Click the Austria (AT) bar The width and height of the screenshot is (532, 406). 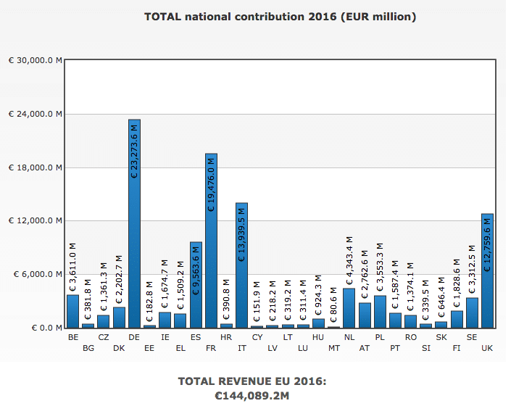[x=365, y=315]
